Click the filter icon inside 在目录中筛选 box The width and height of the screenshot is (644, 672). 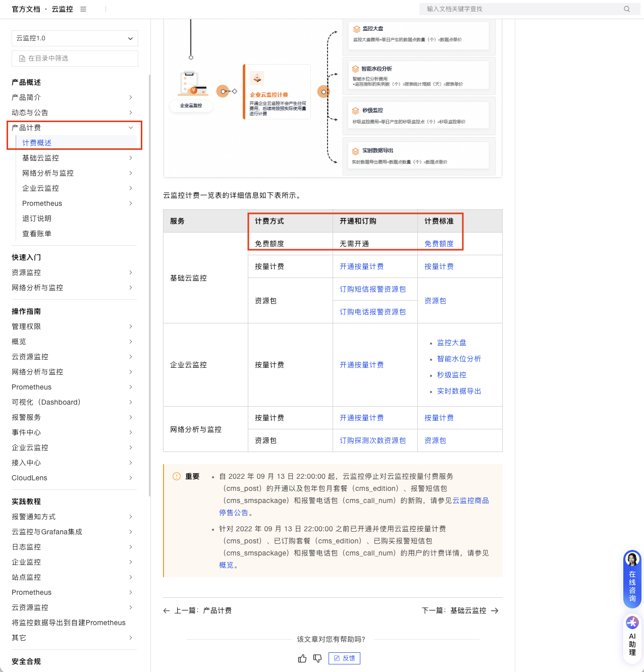pyautogui.click(x=21, y=59)
